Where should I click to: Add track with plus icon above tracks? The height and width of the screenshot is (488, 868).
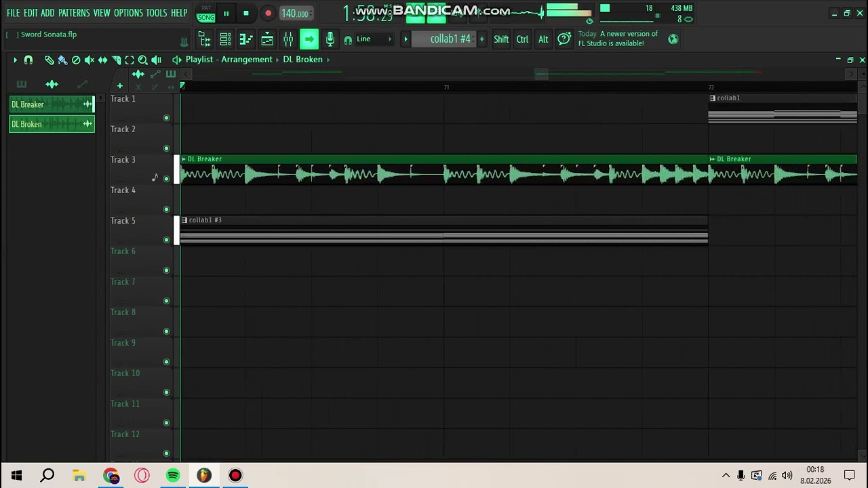point(120,86)
